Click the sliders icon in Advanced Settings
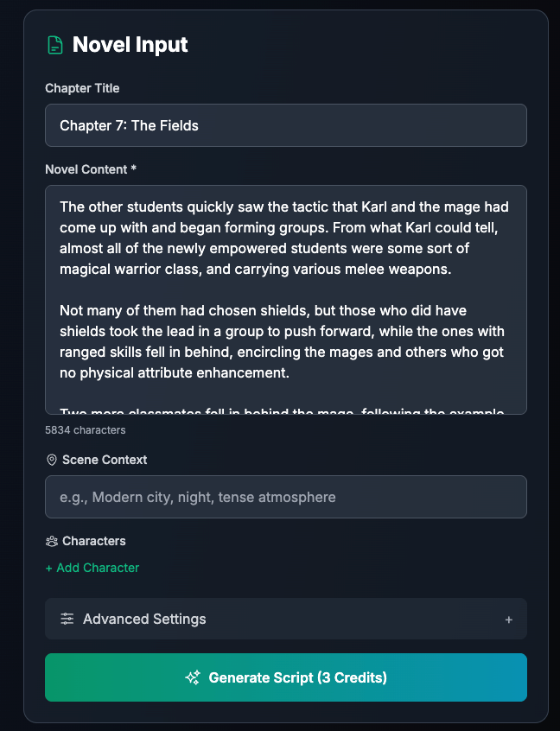Viewport: 560px width, 731px height. pyautogui.click(x=67, y=619)
